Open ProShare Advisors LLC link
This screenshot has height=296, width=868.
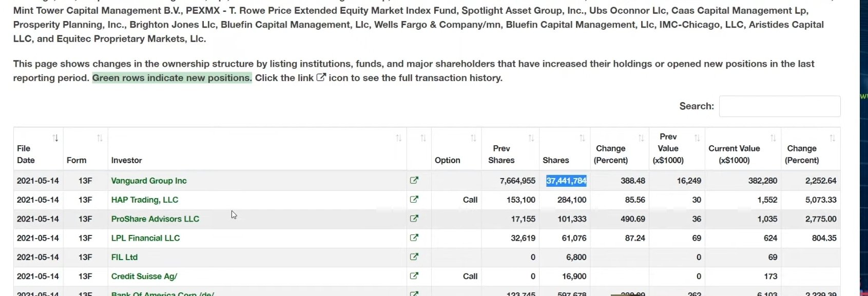155,219
